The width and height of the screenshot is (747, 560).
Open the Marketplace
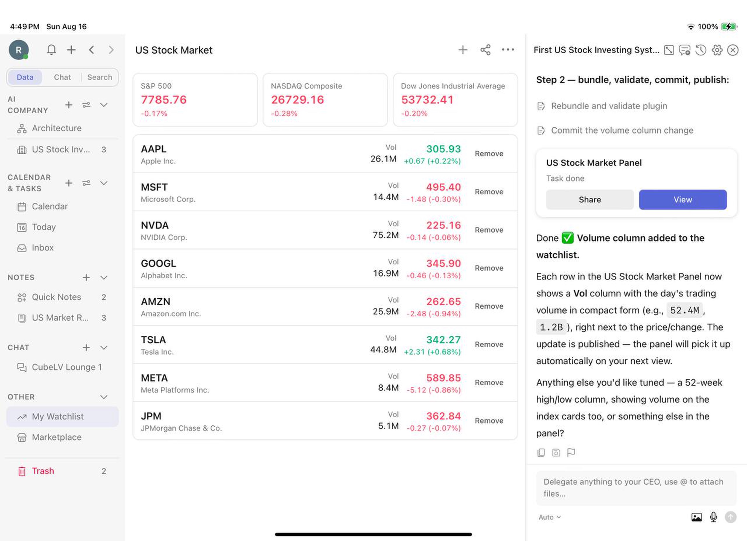[62, 437]
